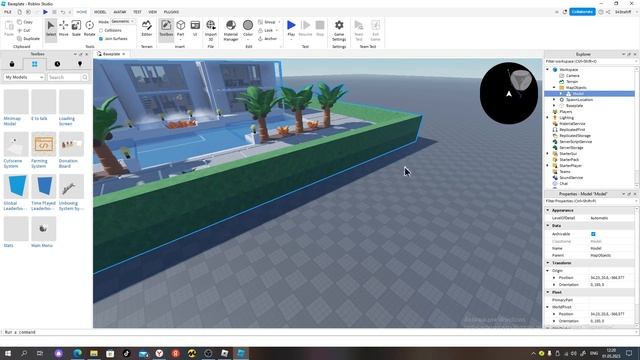Open the Mode Geometric dropdown
The width and height of the screenshot is (640, 360).
[x=123, y=21]
